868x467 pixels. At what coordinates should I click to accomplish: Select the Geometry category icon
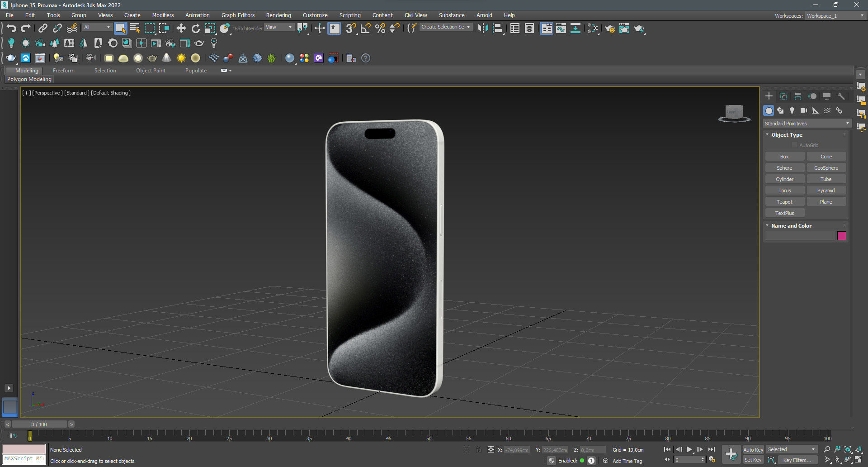(769, 110)
